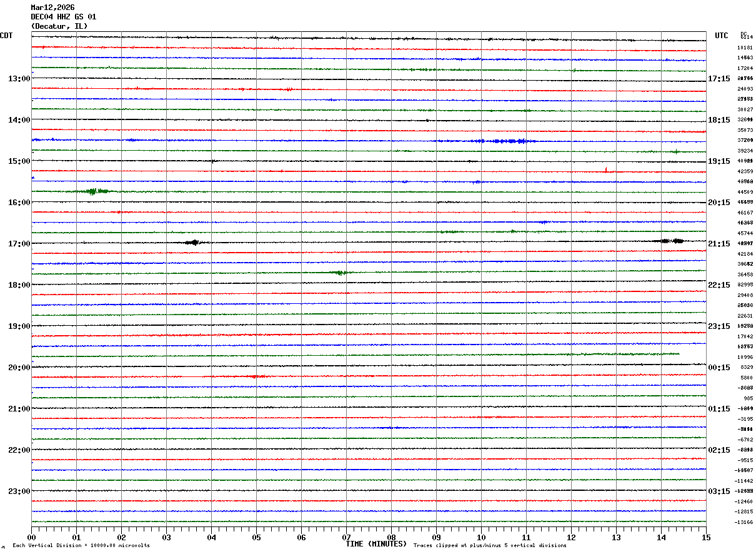The width and height of the screenshot is (756, 554).
Task: Click minute 15 on the time axis
Action: click(x=706, y=537)
